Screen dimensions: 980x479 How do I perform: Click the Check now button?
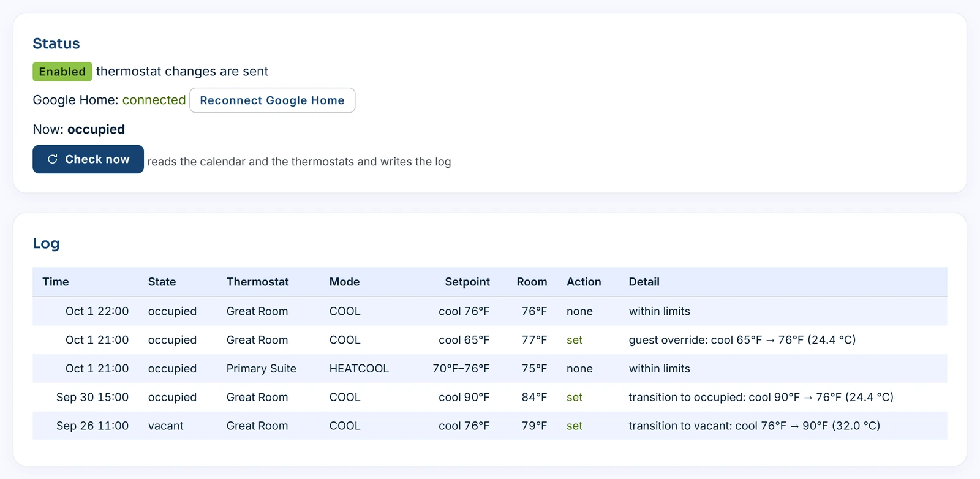click(88, 159)
